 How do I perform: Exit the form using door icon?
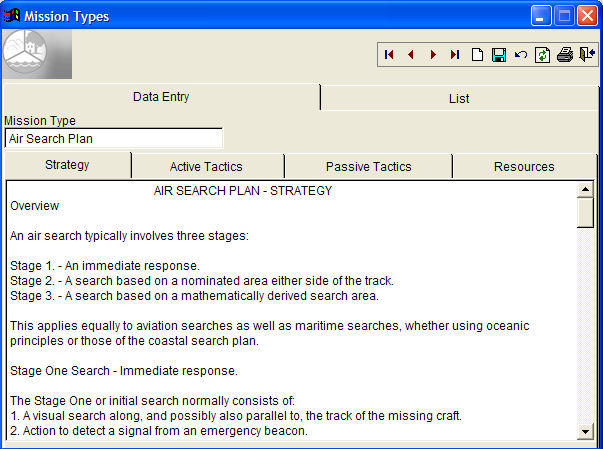coord(587,55)
